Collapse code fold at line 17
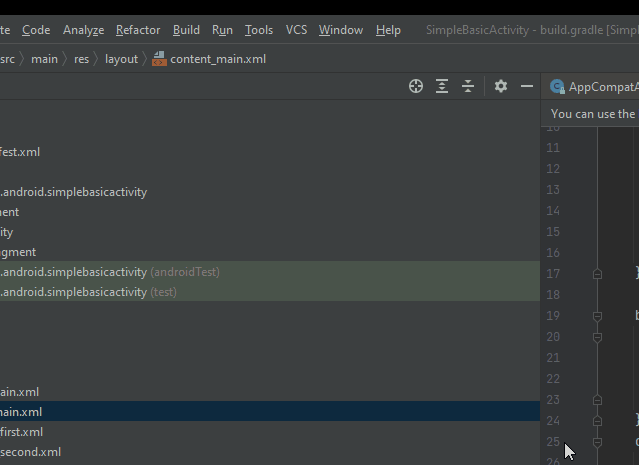 click(x=597, y=274)
